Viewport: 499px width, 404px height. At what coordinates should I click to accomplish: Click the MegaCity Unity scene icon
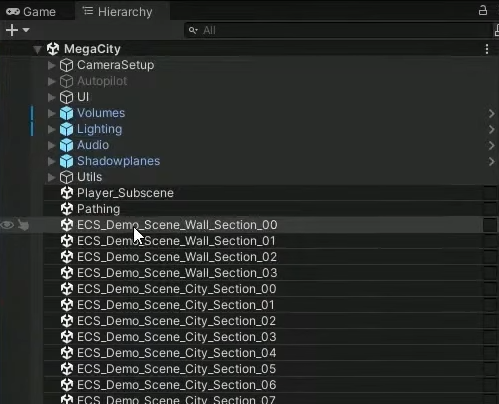click(x=53, y=49)
